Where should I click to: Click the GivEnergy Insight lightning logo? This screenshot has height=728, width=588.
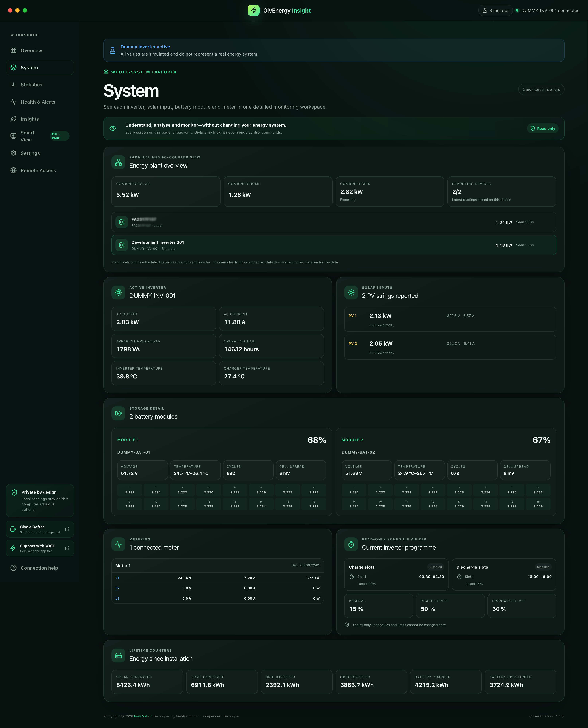coord(254,11)
